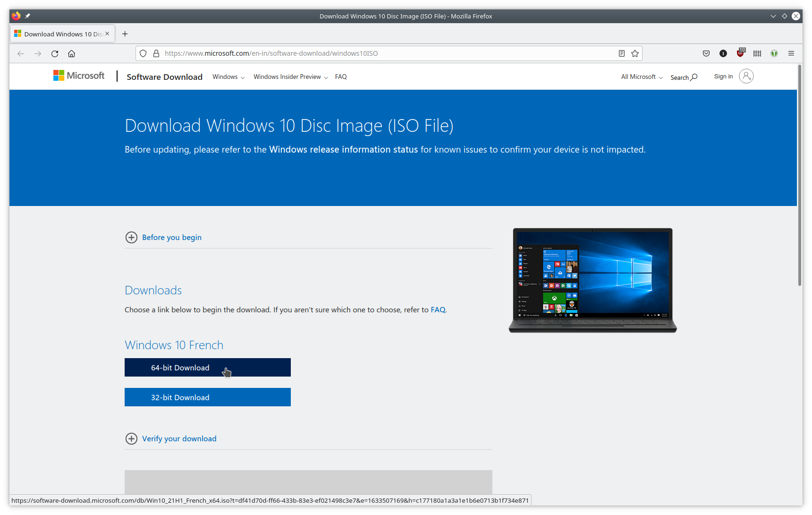Toggle reader view in address bar
The image size is (812, 515).
[x=622, y=53]
